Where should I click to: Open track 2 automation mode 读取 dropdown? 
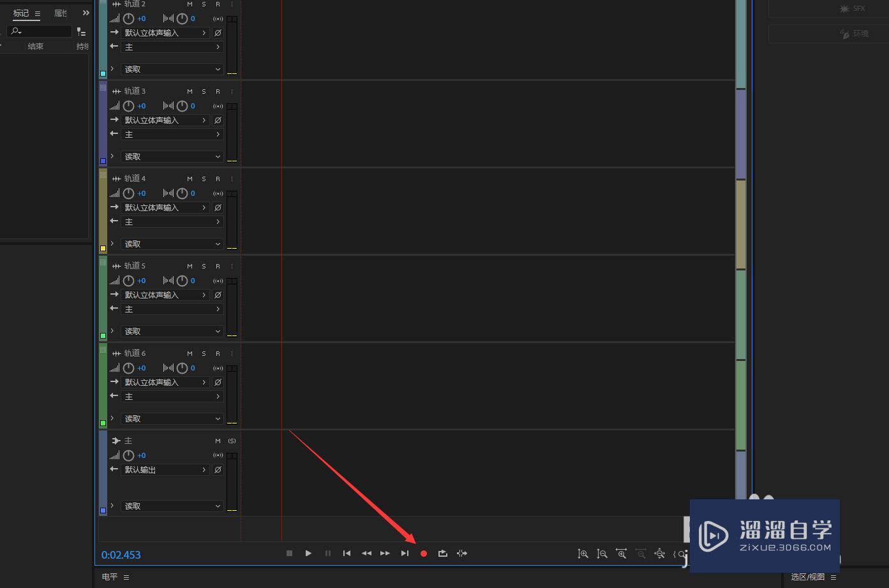(x=172, y=70)
